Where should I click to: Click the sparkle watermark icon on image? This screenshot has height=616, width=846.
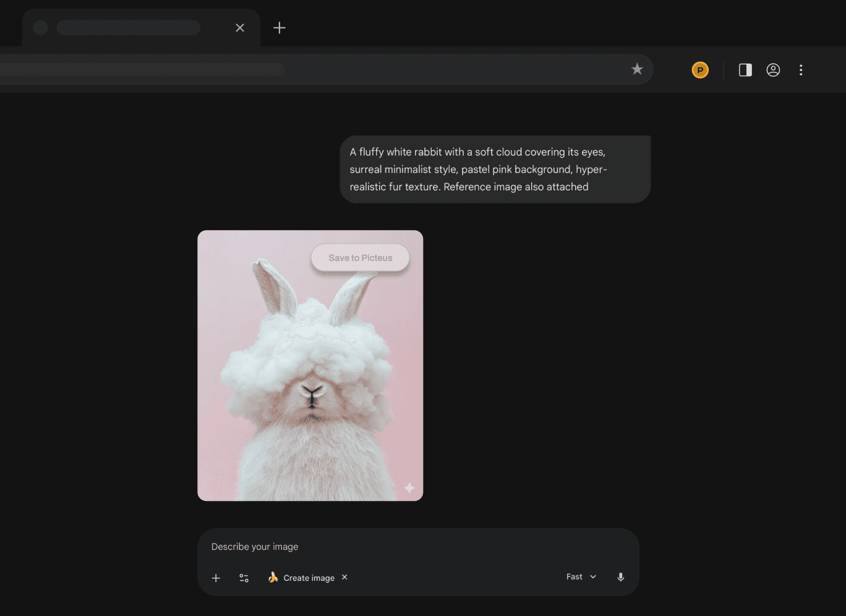pos(409,488)
